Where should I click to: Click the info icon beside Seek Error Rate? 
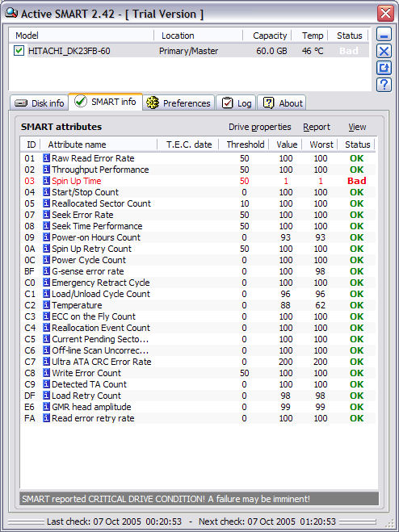47,215
